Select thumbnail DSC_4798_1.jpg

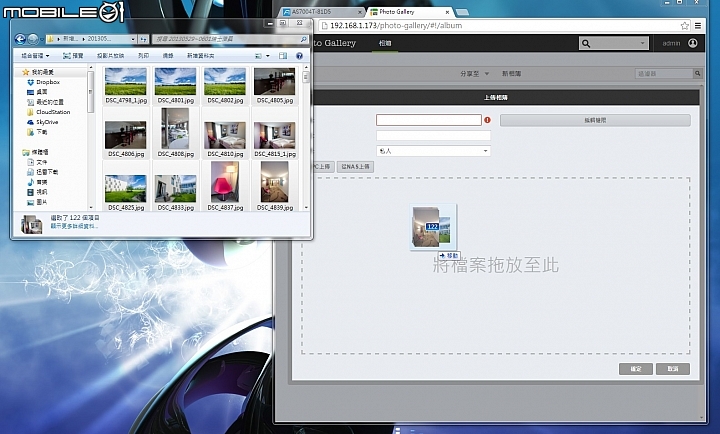click(126, 85)
